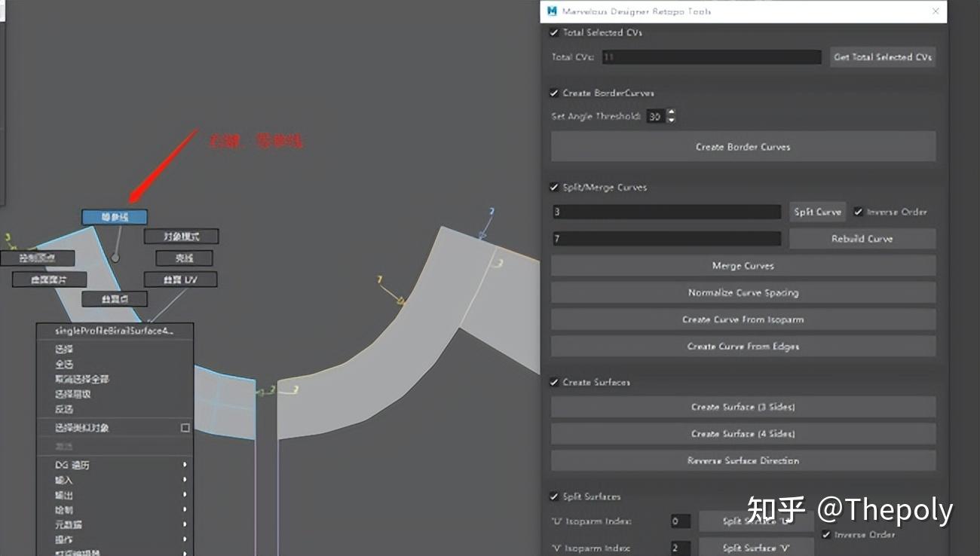Click the Rebuild Curve value field showing 7

coord(666,239)
